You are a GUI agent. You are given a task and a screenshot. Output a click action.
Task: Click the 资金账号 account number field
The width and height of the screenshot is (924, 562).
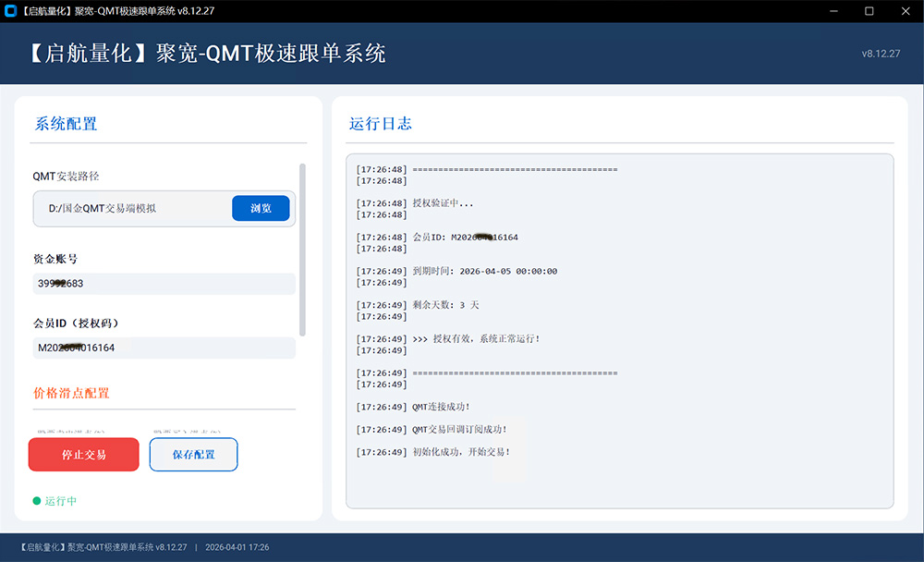(164, 284)
